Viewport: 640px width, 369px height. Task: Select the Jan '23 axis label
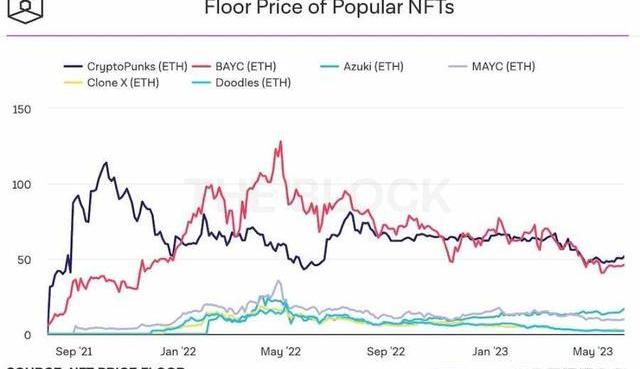[x=490, y=351]
